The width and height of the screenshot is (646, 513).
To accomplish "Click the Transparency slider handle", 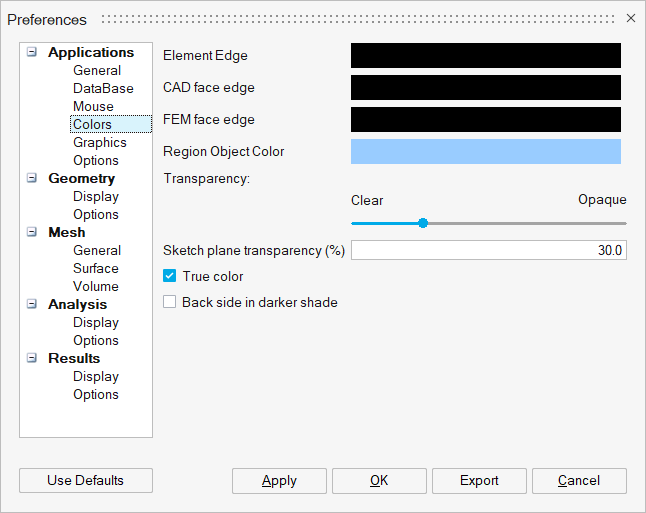I will pos(423,223).
